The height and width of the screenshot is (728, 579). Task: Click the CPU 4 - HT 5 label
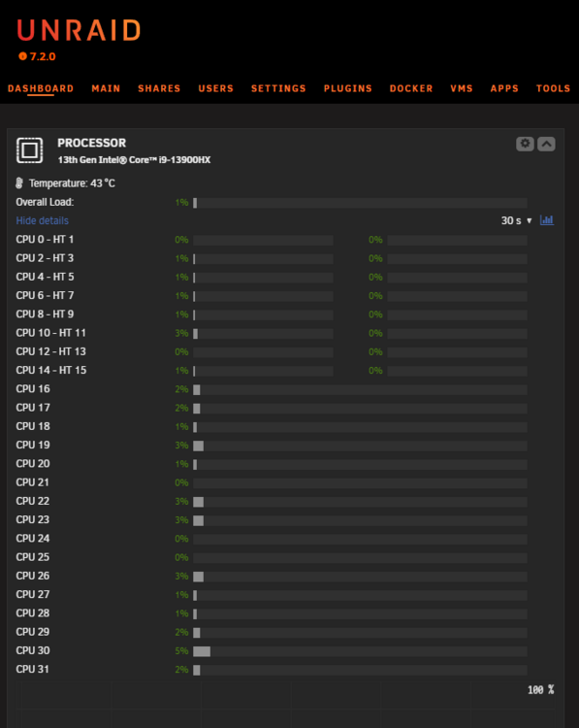coord(45,277)
